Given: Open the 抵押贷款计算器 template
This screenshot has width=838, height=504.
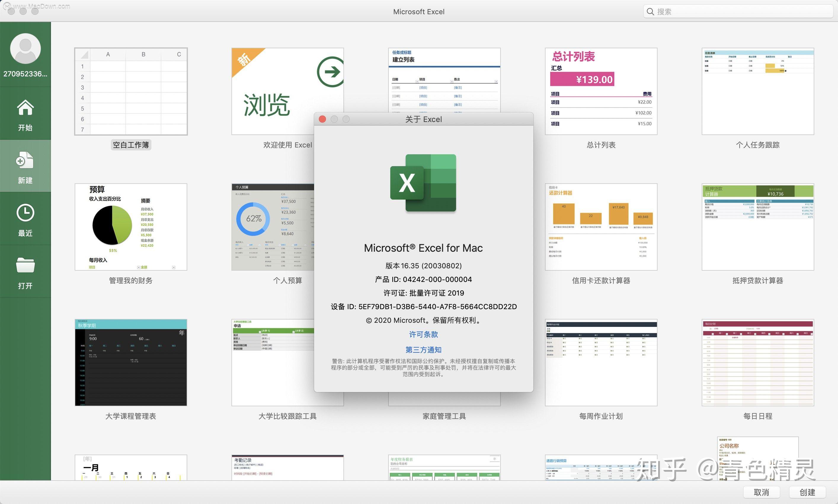Looking at the screenshot, I should coord(757,227).
